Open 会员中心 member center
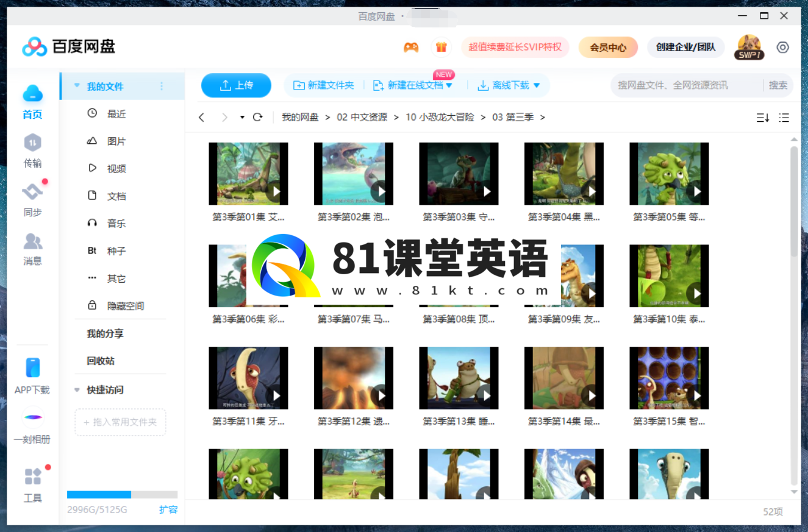 click(x=608, y=47)
